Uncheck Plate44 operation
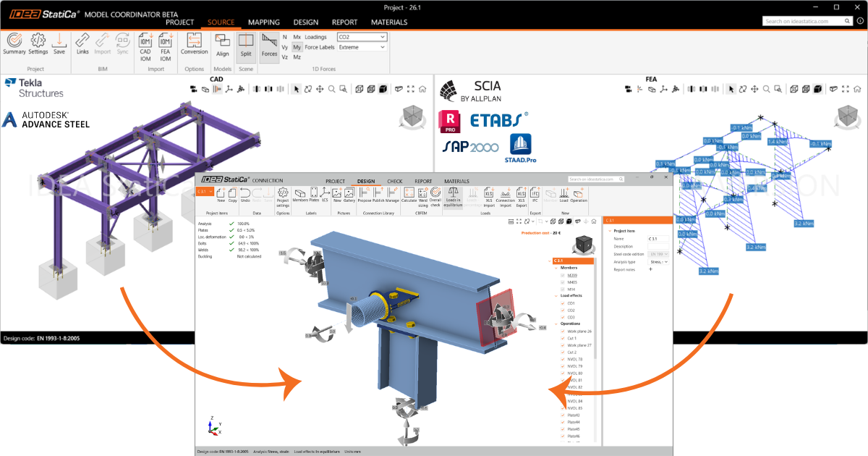 pyautogui.click(x=563, y=422)
